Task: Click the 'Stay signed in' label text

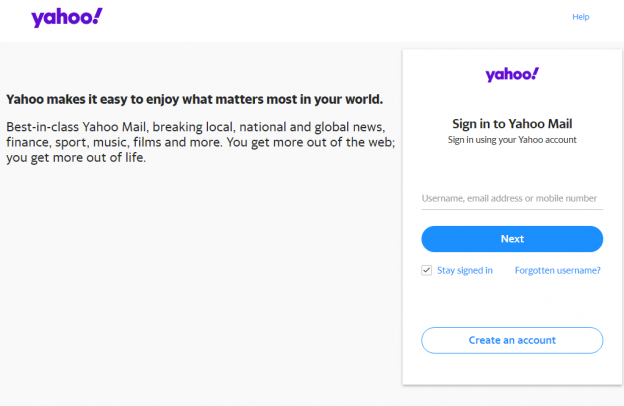Action: click(465, 270)
